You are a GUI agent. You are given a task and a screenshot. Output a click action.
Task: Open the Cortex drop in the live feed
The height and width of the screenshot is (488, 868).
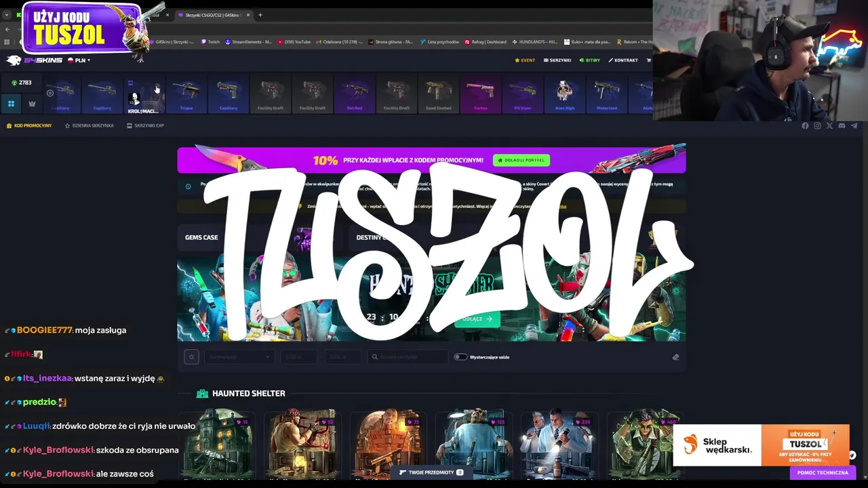point(481,95)
